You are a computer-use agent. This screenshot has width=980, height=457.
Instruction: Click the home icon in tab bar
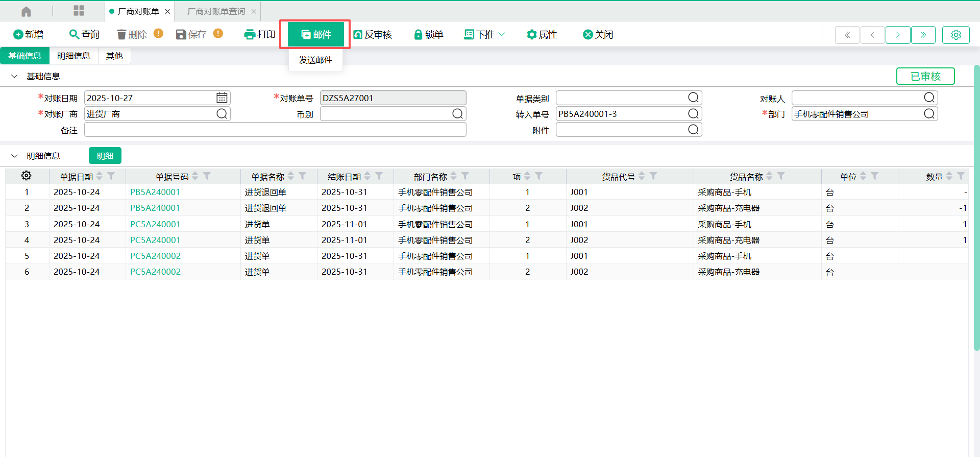click(26, 11)
